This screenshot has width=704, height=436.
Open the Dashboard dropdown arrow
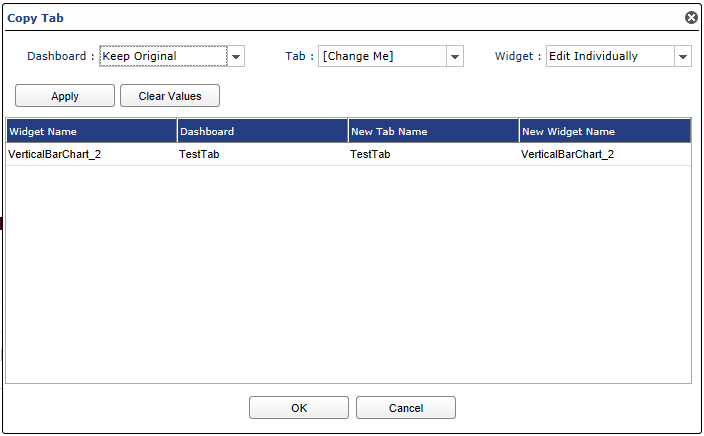tap(236, 57)
